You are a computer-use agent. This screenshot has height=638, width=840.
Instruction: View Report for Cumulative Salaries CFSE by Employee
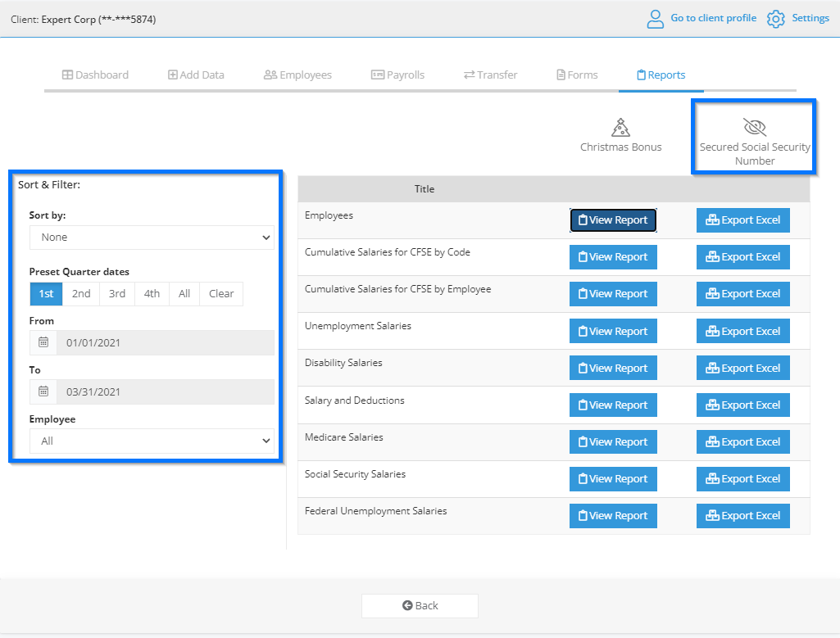tap(613, 294)
